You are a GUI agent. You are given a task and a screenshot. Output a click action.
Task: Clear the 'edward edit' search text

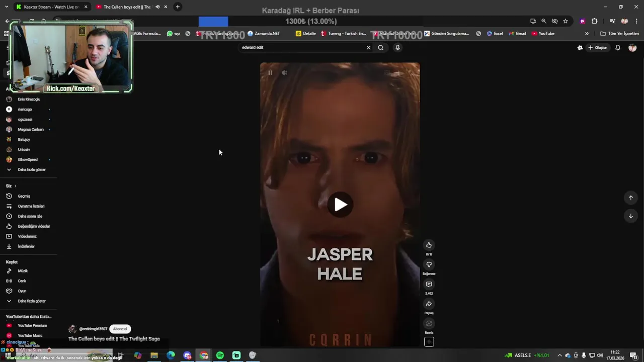click(x=368, y=47)
